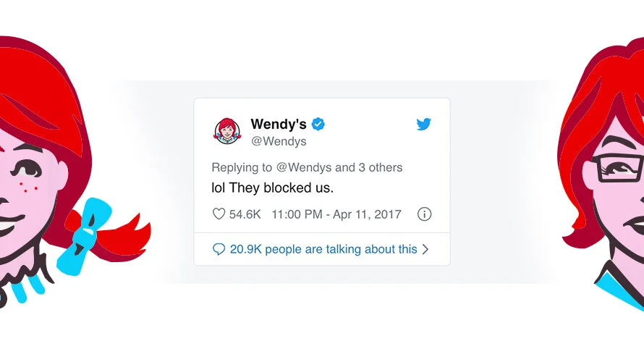Click the Twitter bird logo

pos(423,124)
